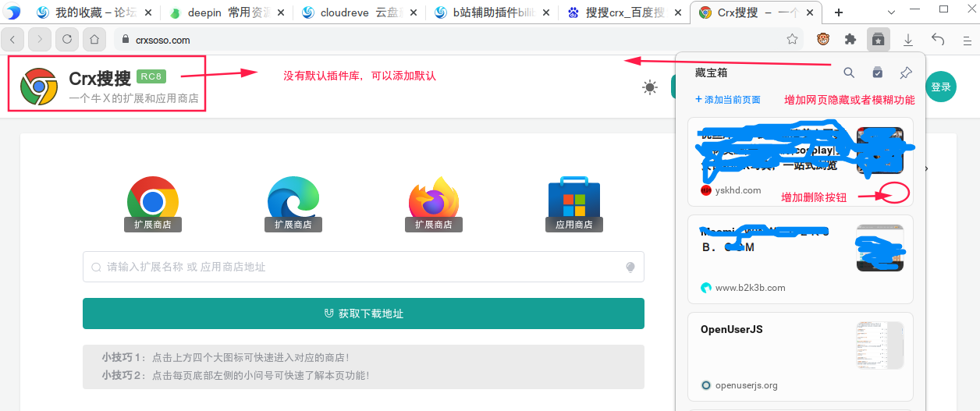Close the 搜搜crx_百度搜 tab
This screenshot has width=980, height=411.
tap(678, 12)
